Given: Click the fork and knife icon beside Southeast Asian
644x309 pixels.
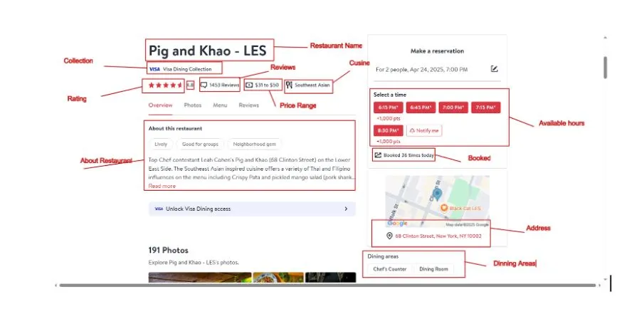Looking at the screenshot, I should pos(289,85).
